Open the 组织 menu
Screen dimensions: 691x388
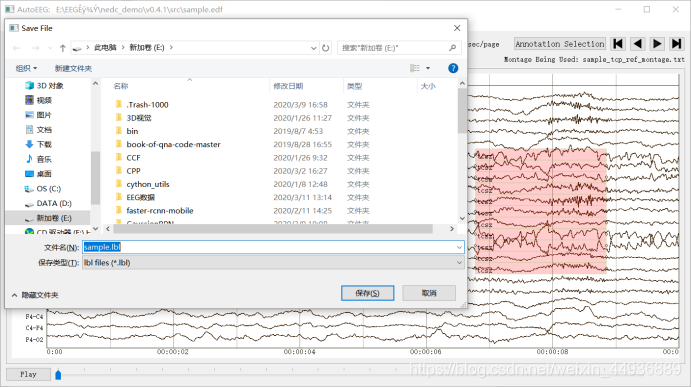point(26,68)
